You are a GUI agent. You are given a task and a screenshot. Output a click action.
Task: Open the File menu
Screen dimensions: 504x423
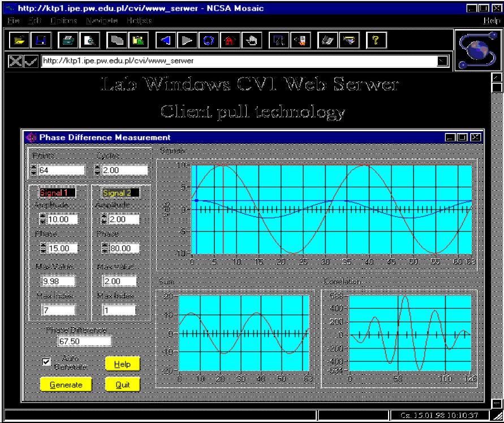tap(13, 20)
